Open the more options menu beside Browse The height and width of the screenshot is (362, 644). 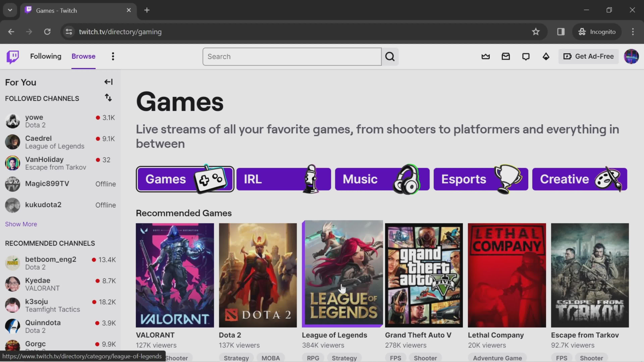113,56
